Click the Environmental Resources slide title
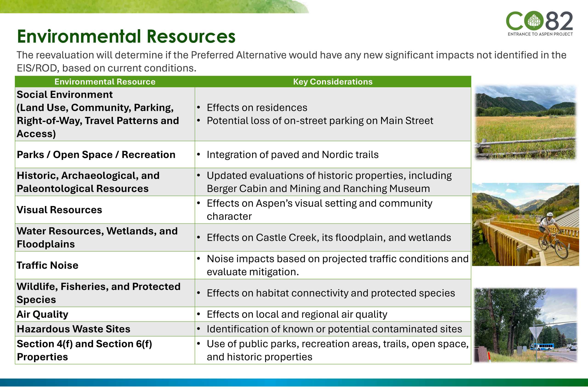Viewport: 588px width, 392px height. (126, 37)
